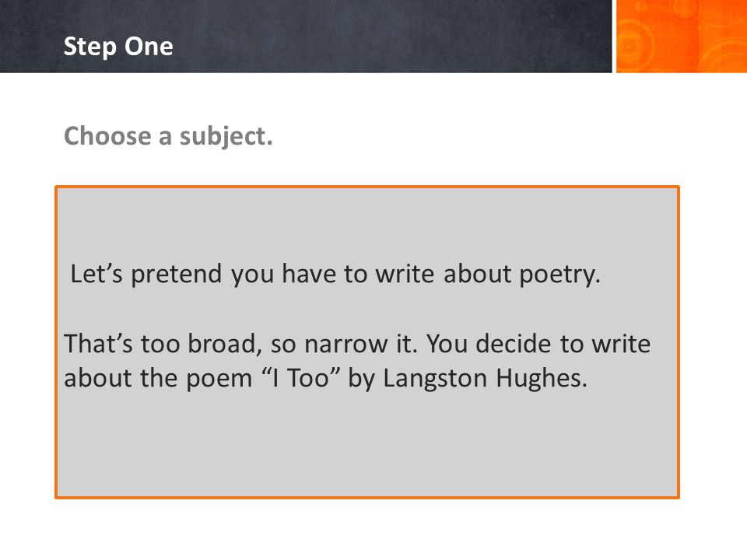Click the name "Langston Hughes"

pyautogui.click(x=484, y=379)
